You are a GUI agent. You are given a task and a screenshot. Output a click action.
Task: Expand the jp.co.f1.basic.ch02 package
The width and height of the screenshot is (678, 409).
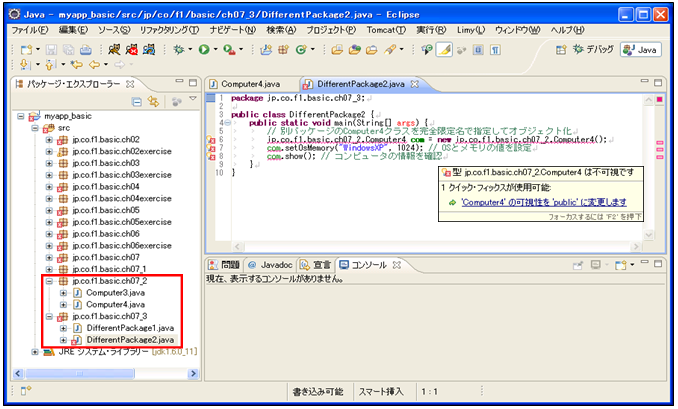click(49, 139)
